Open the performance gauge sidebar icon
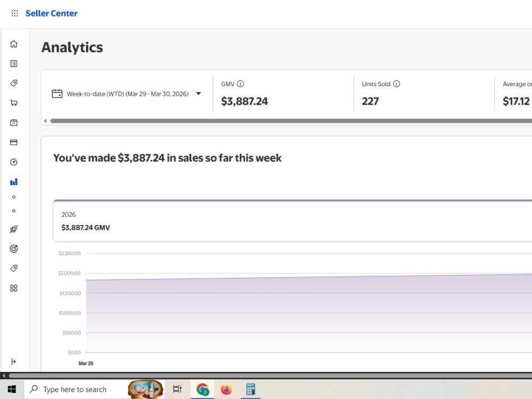The height and width of the screenshot is (399, 532). click(14, 162)
